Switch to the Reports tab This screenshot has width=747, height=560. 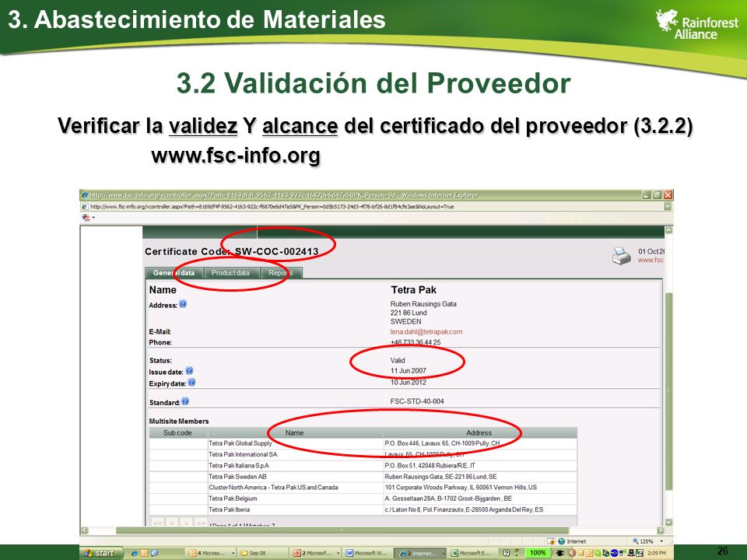(281, 273)
